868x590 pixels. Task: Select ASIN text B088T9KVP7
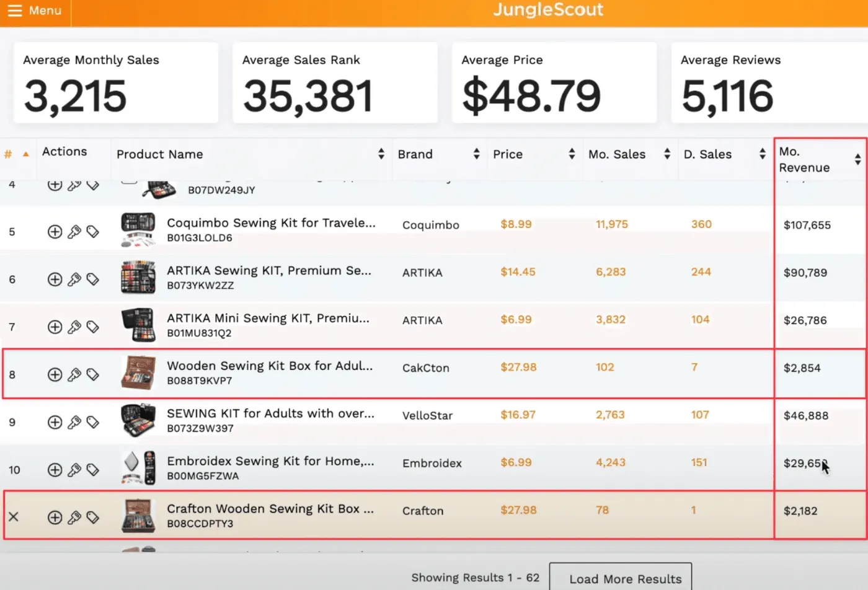[x=200, y=381]
